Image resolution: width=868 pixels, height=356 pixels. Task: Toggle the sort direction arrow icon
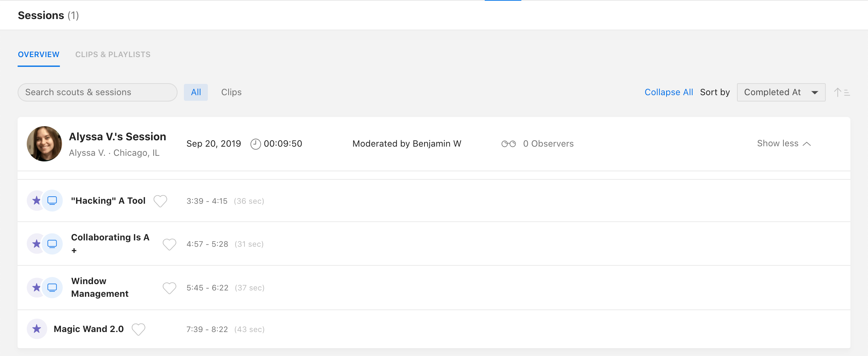(x=842, y=92)
